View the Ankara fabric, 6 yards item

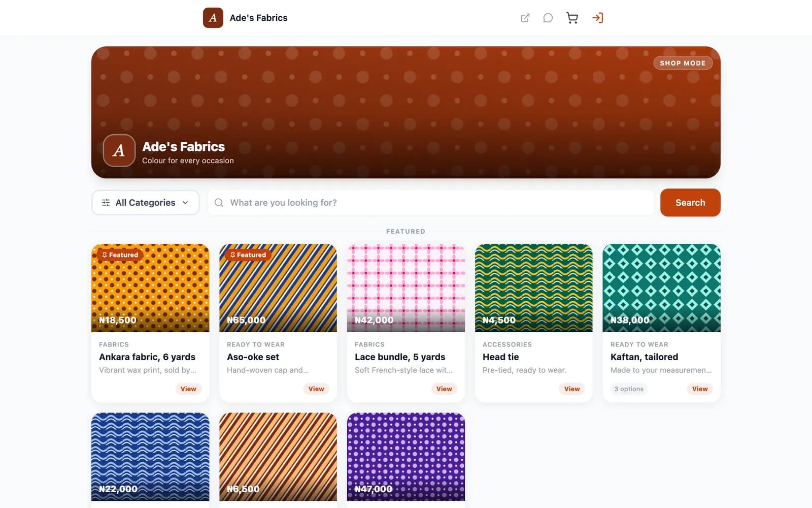(188, 389)
